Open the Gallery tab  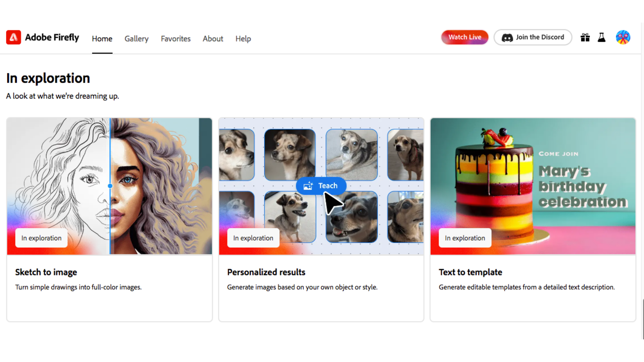(137, 39)
